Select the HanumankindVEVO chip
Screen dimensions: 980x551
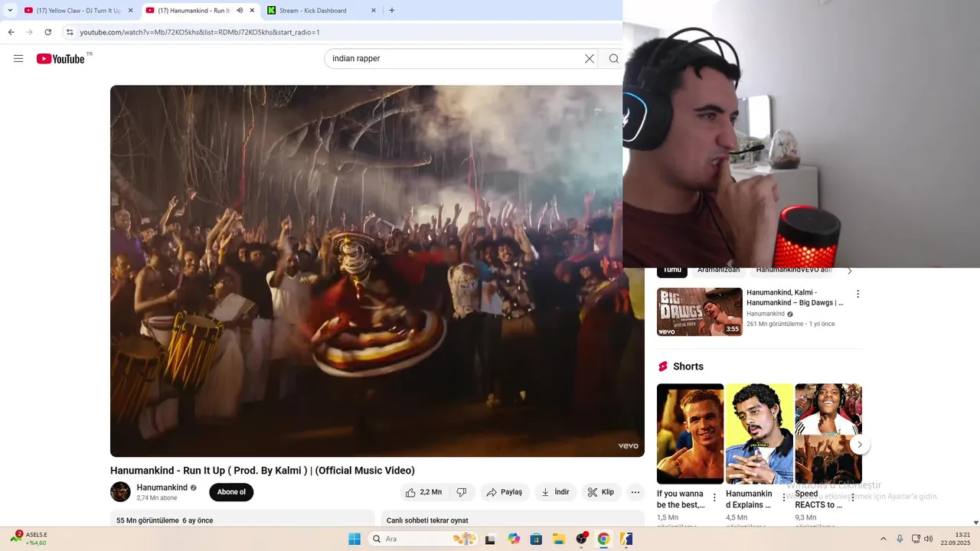point(793,270)
